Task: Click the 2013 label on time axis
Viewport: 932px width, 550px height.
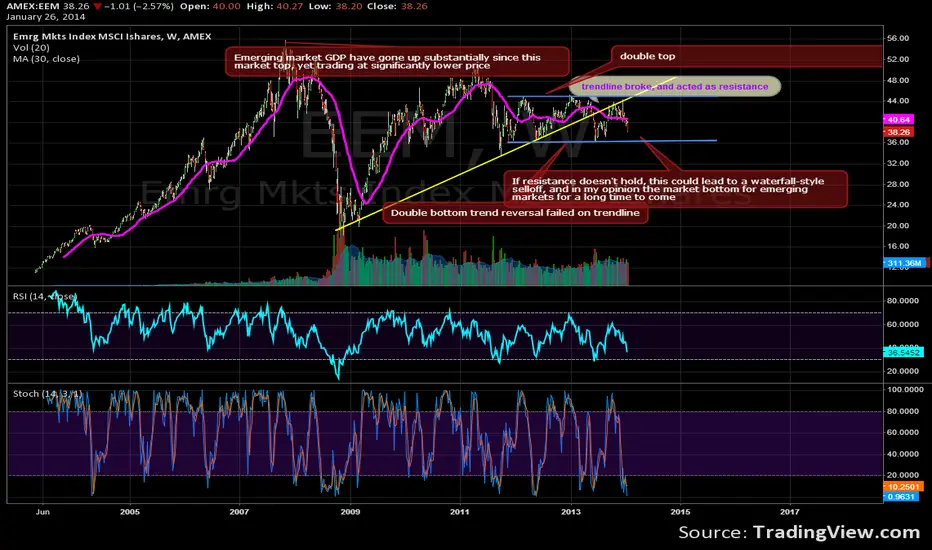Action: [x=571, y=511]
